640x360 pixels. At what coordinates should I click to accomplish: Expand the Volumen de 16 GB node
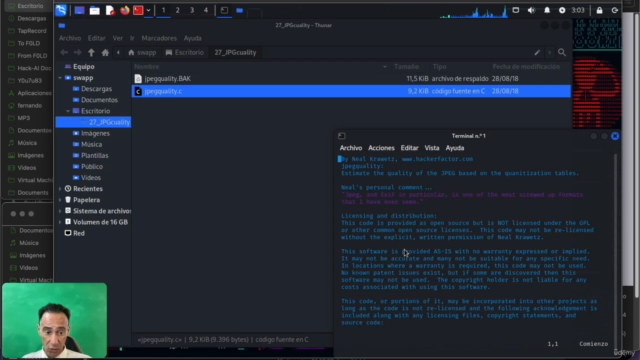point(60,222)
